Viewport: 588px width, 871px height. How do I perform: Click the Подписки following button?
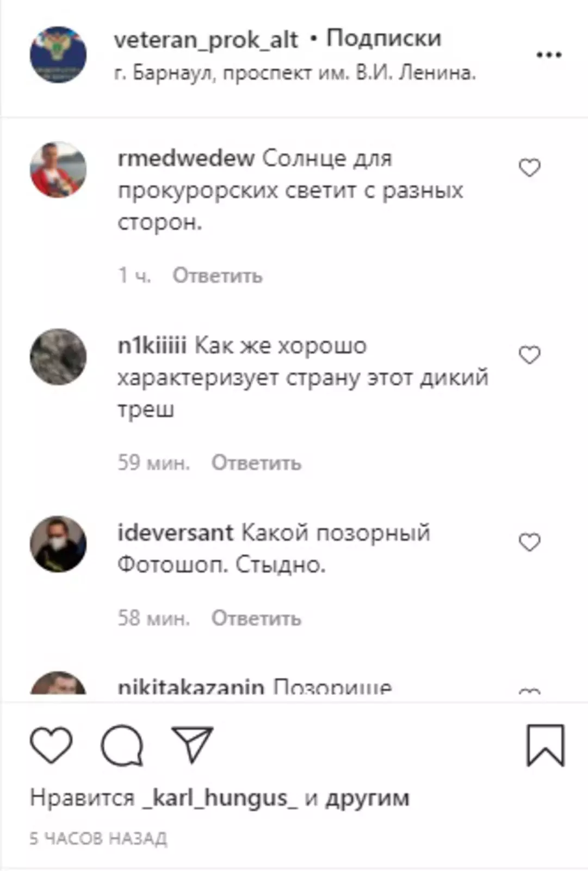point(383,39)
